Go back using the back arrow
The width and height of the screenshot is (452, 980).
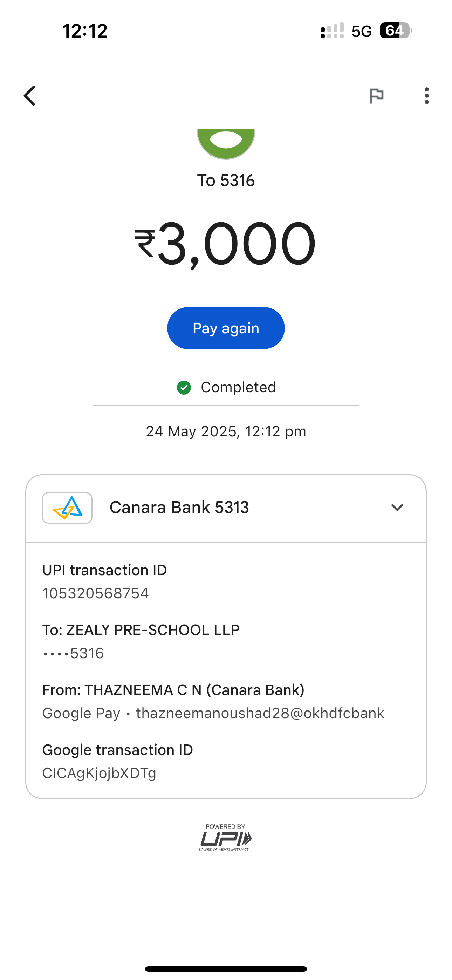click(30, 95)
